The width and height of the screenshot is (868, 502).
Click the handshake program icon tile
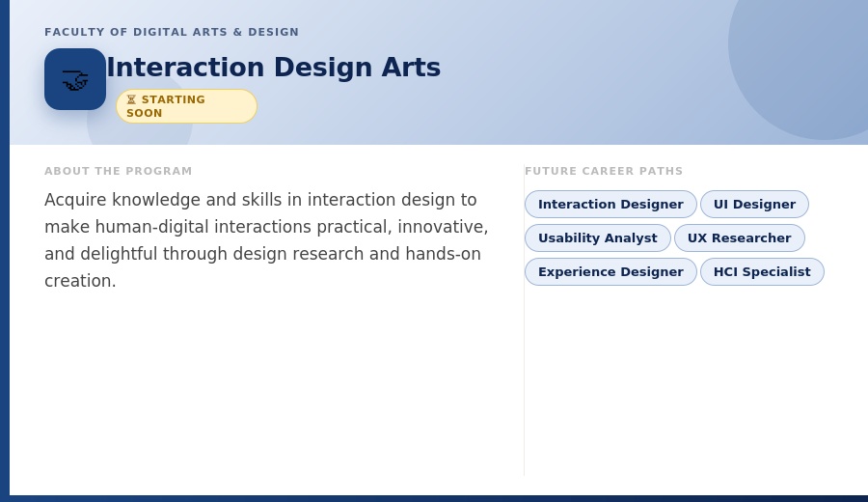coord(75,79)
